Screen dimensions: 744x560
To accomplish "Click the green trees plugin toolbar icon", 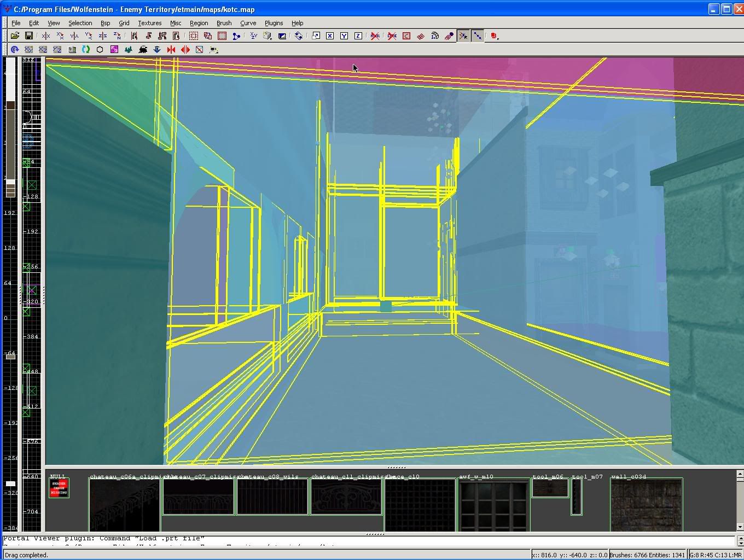I will [129, 50].
